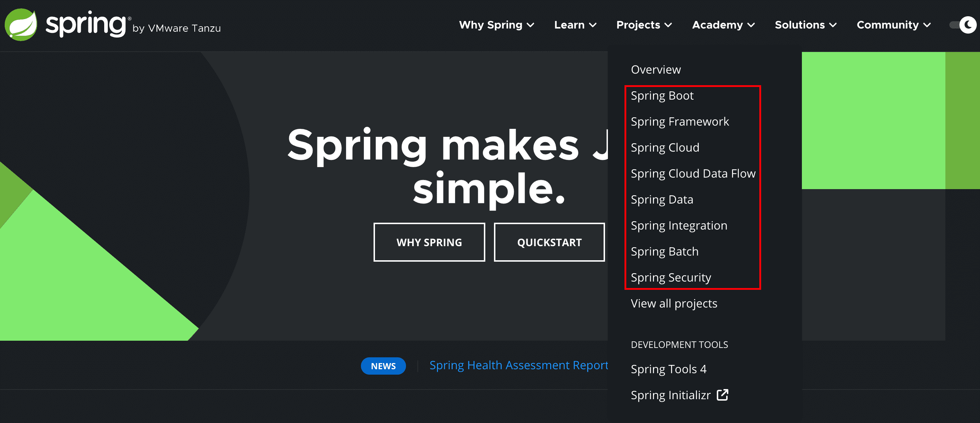
Task: Click the Spring leaf logo icon
Action: (21, 25)
